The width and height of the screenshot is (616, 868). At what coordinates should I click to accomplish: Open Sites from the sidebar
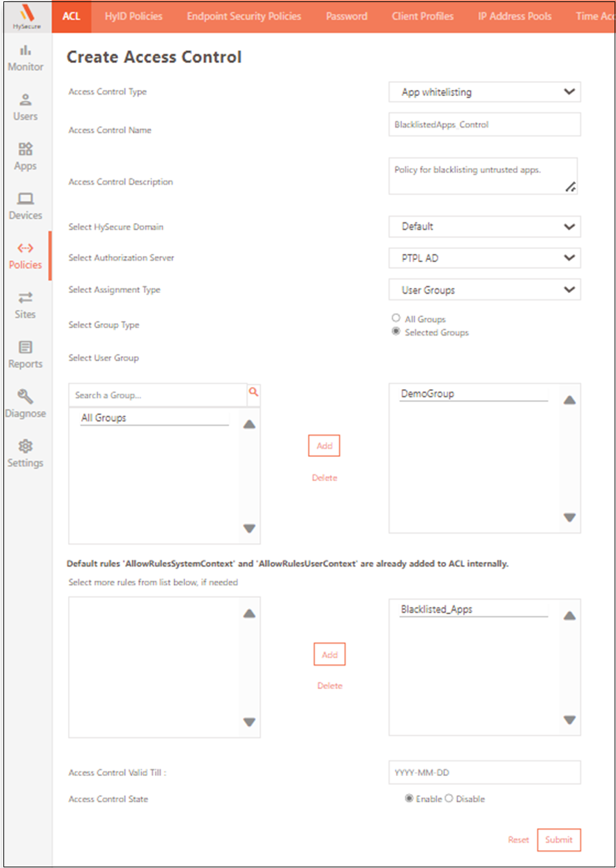(25, 305)
